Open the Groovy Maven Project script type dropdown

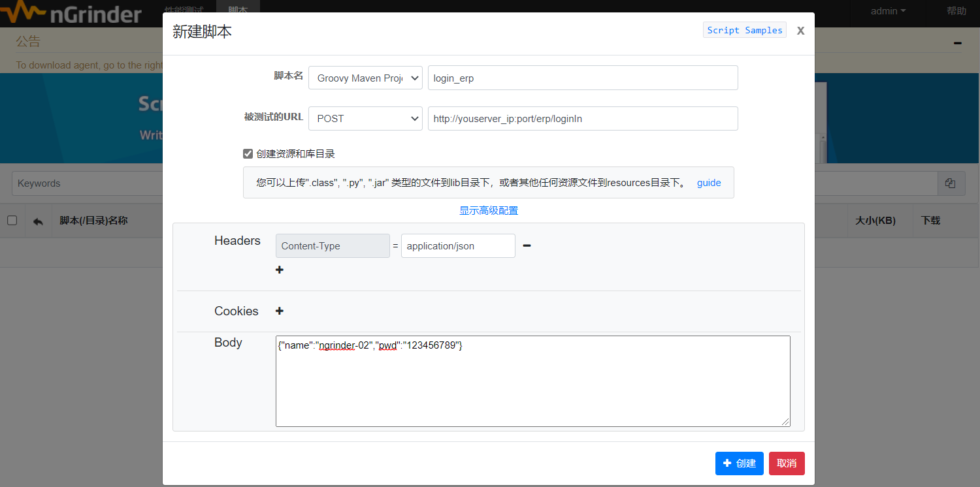[365, 78]
